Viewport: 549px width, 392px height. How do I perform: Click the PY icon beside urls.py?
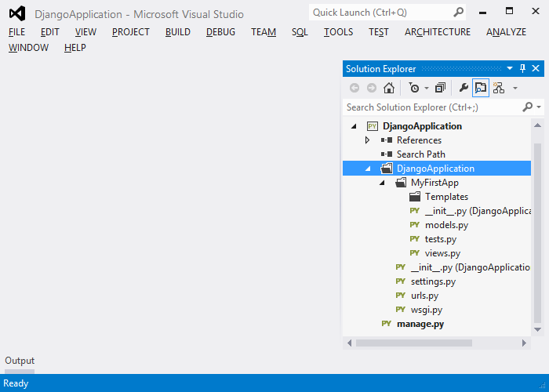pyautogui.click(x=401, y=295)
